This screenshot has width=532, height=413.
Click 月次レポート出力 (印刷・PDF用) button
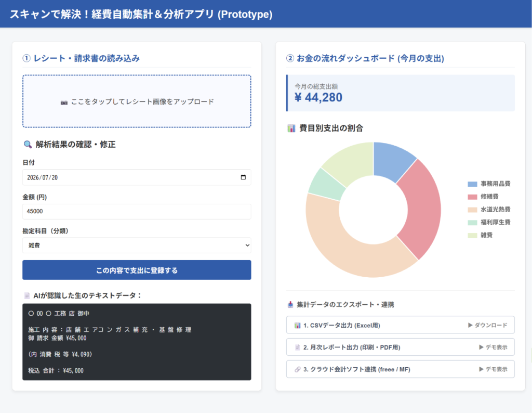[401, 347]
